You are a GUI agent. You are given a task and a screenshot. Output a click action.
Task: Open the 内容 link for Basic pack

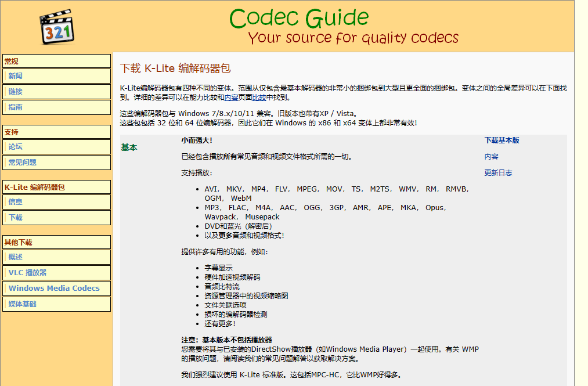[x=491, y=157]
